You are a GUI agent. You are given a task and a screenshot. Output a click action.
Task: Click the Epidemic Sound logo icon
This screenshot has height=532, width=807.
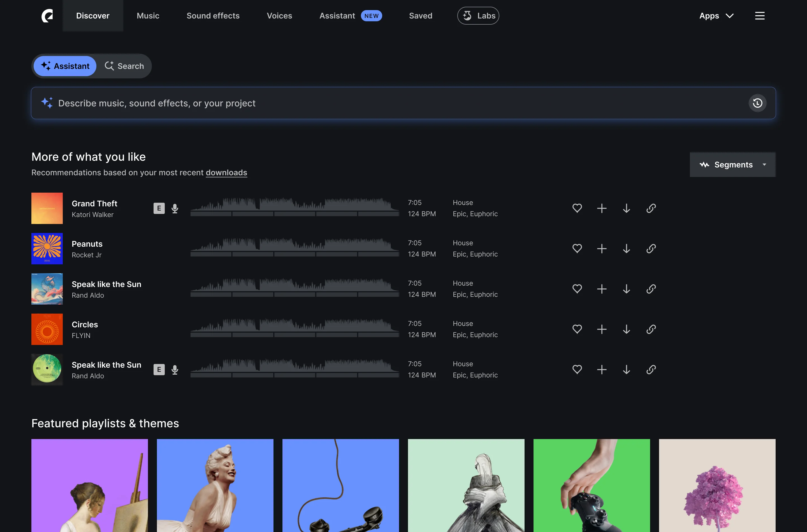[47, 16]
